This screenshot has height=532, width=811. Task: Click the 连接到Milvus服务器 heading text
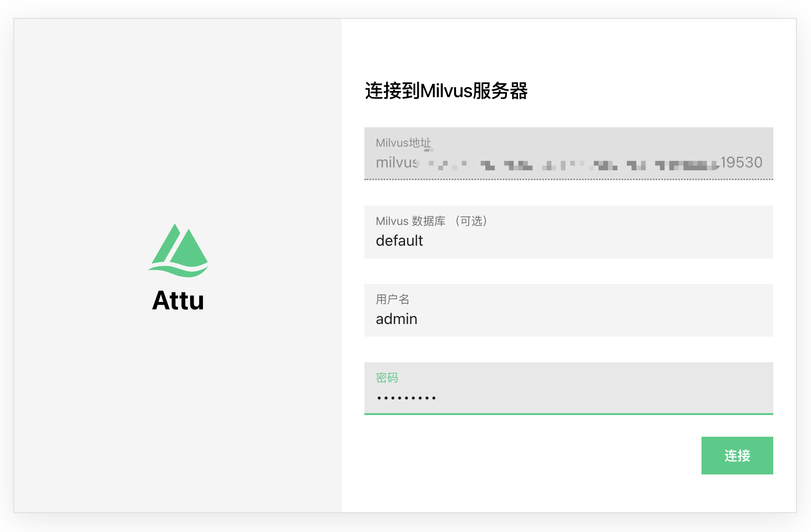pyautogui.click(x=446, y=91)
